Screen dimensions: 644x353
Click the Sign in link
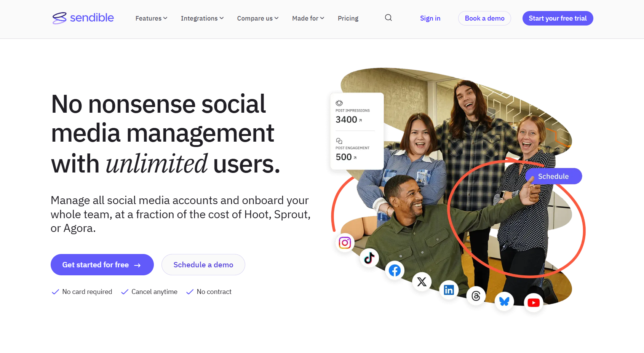click(430, 18)
